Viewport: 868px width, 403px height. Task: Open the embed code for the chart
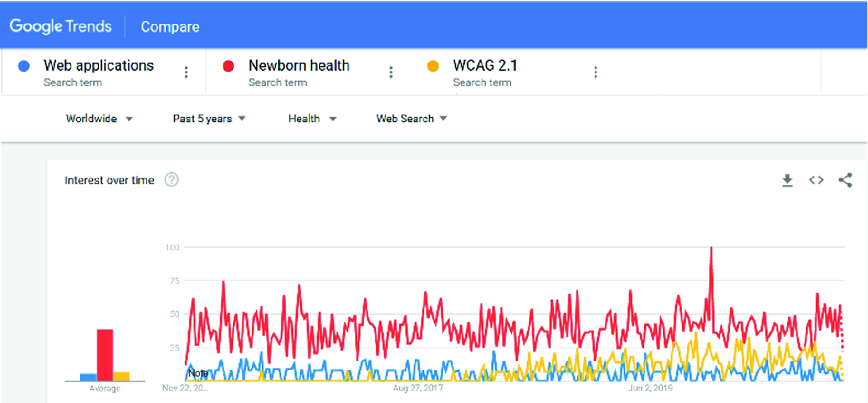(816, 179)
